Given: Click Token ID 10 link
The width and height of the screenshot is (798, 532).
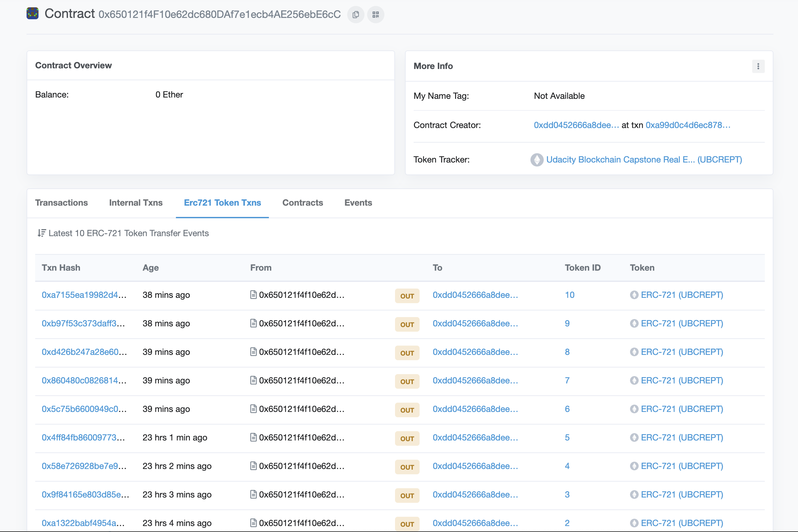Looking at the screenshot, I should 570,295.
